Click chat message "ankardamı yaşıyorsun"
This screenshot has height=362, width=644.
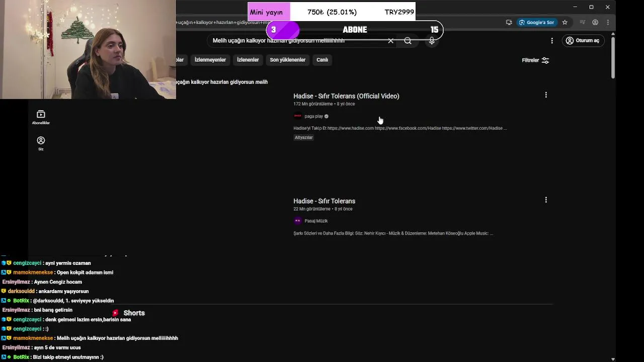click(63, 292)
